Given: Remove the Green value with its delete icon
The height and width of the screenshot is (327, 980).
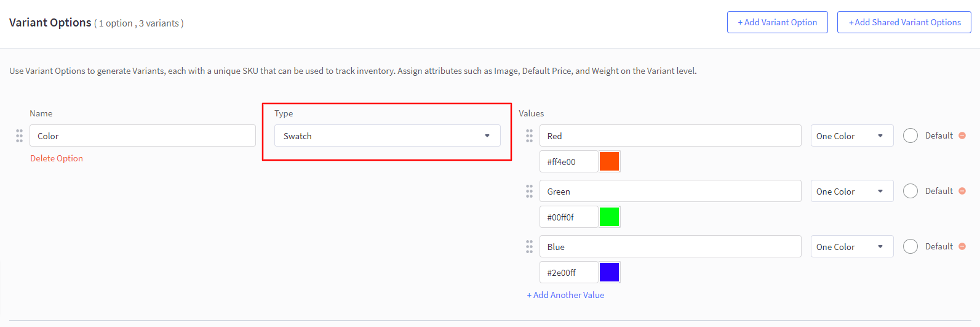Looking at the screenshot, I should pyautogui.click(x=962, y=191).
